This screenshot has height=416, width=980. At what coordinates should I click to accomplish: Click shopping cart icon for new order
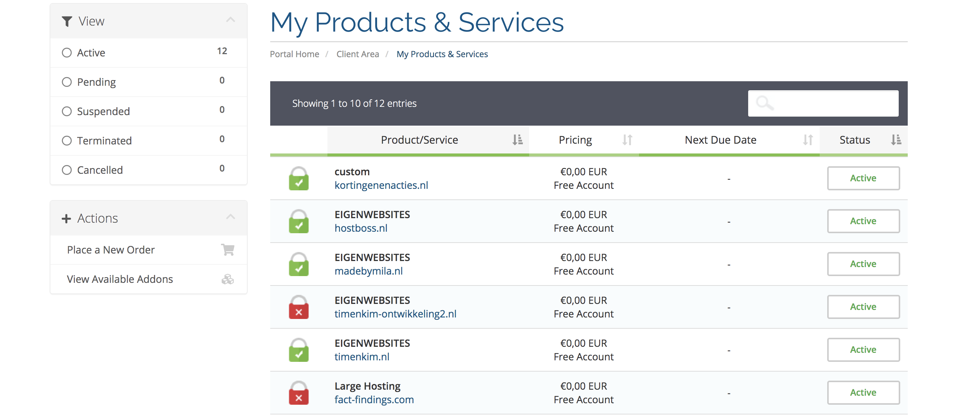coord(227,250)
